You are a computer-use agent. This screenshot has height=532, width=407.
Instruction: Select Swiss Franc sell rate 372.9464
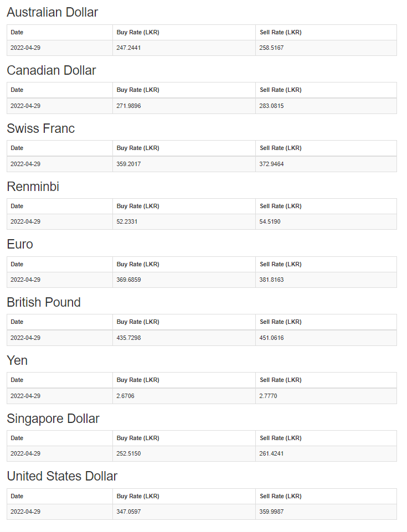(271, 164)
